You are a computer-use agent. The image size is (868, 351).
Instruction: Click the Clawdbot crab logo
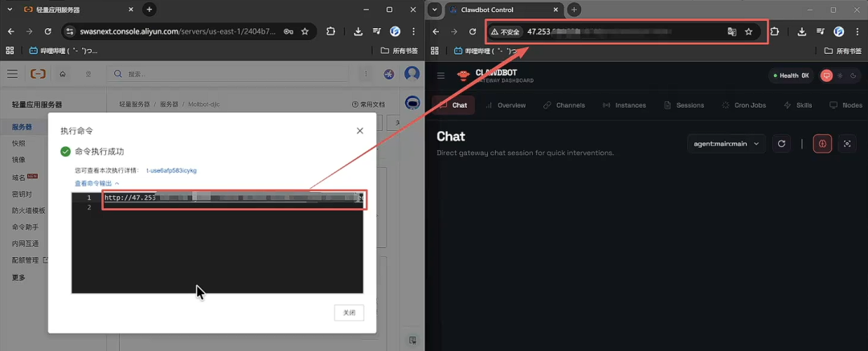click(464, 76)
